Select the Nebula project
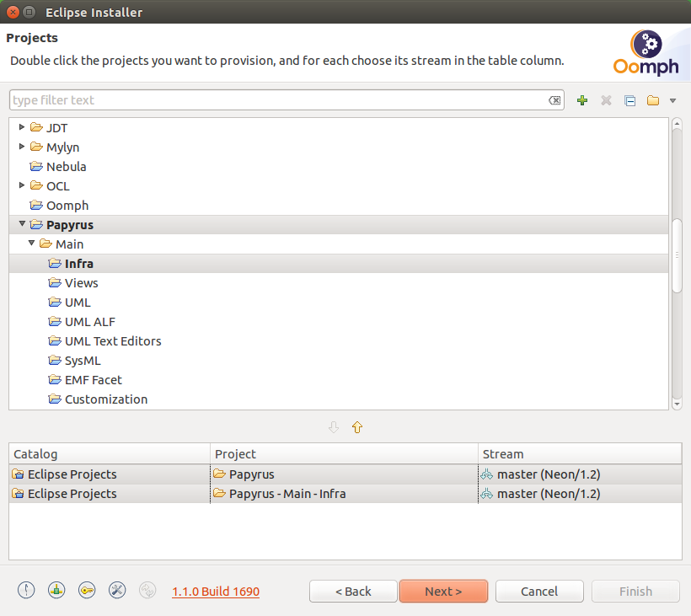Screen dimensions: 691x616 pyautogui.click(x=66, y=167)
